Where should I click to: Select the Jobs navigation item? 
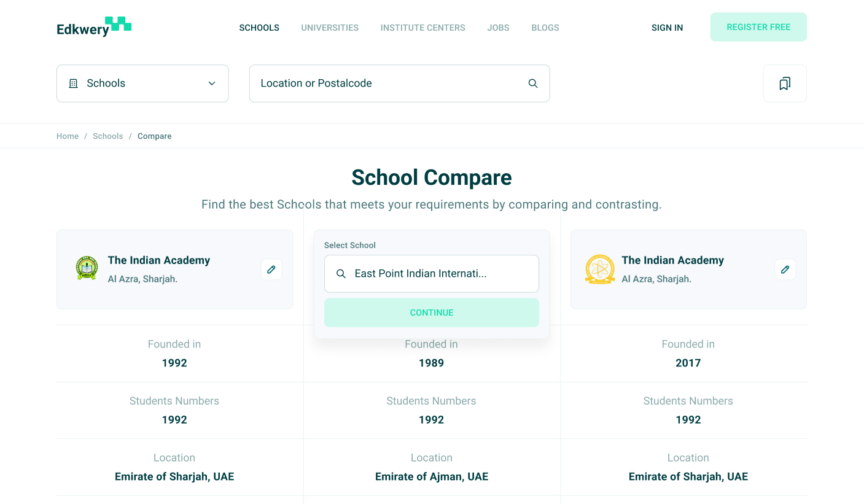(x=498, y=28)
